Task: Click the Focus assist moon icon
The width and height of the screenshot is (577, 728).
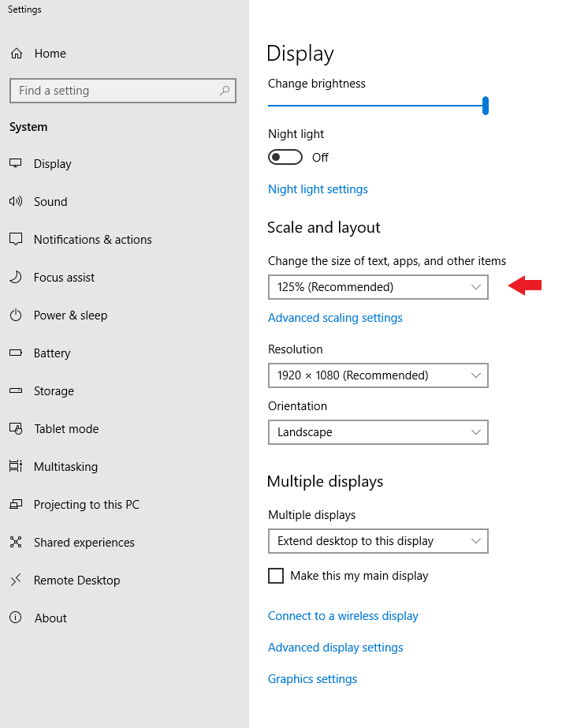Action: [16, 277]
